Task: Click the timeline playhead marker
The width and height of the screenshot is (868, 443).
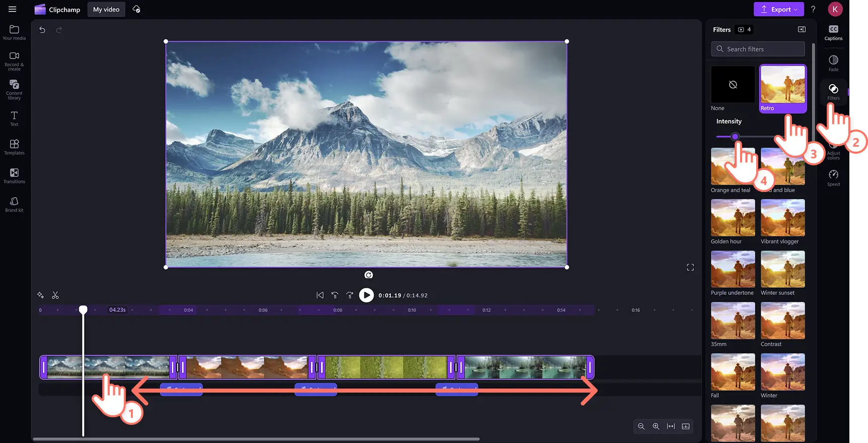Action: pos(83,309)
